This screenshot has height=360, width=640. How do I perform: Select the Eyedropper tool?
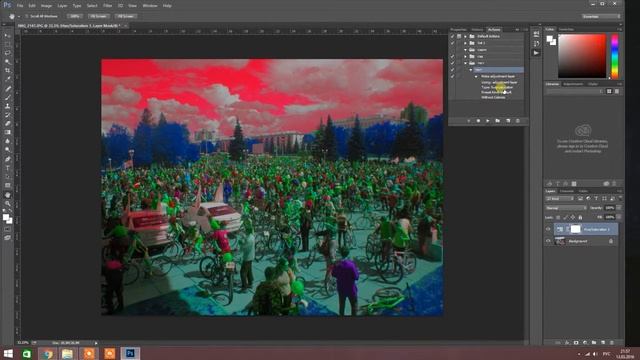coord(7,79)
